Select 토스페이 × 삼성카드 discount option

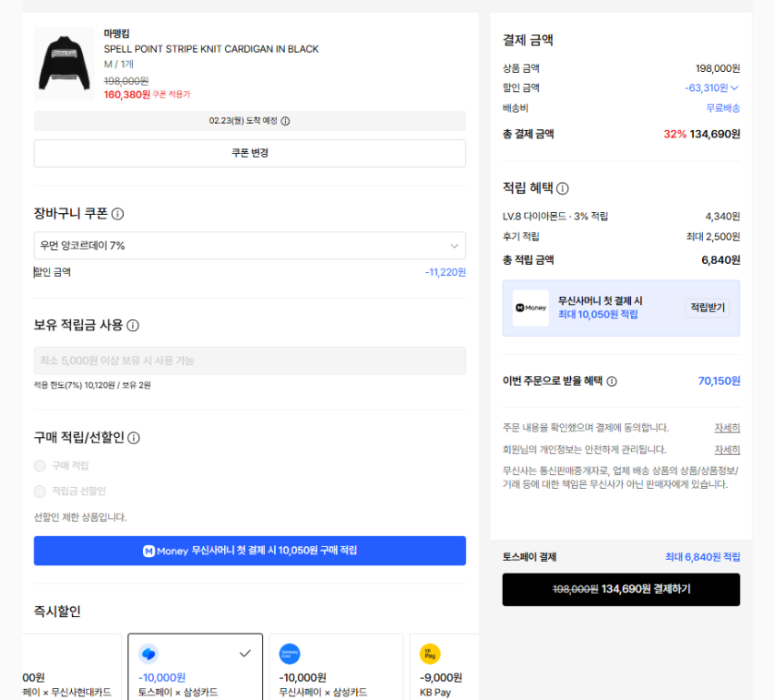coord(195,666)
